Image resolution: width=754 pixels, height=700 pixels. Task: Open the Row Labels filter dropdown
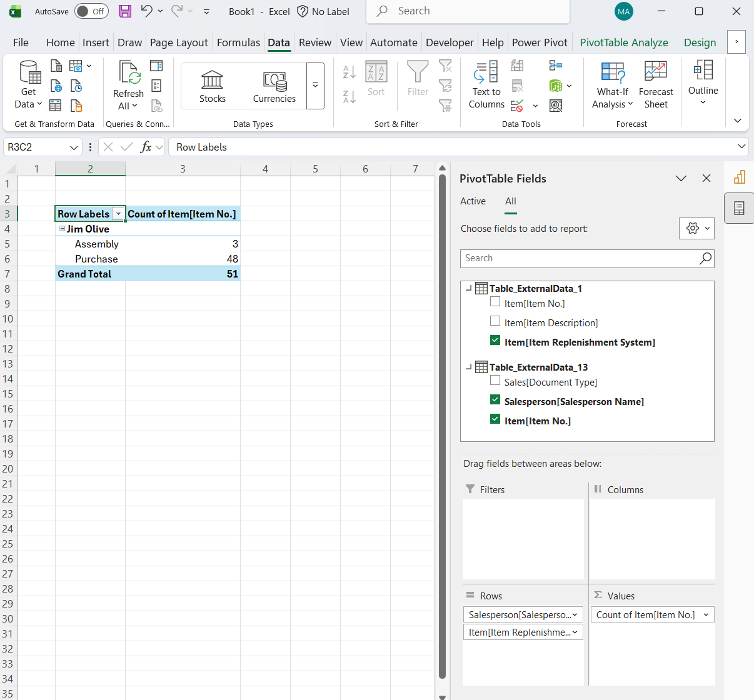coord(119,214)
